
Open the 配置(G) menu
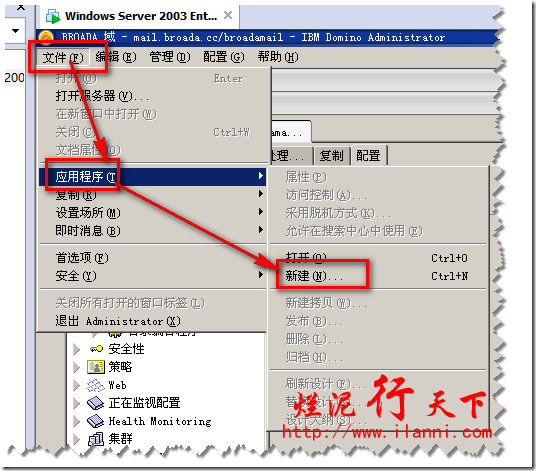pos(224,57)
